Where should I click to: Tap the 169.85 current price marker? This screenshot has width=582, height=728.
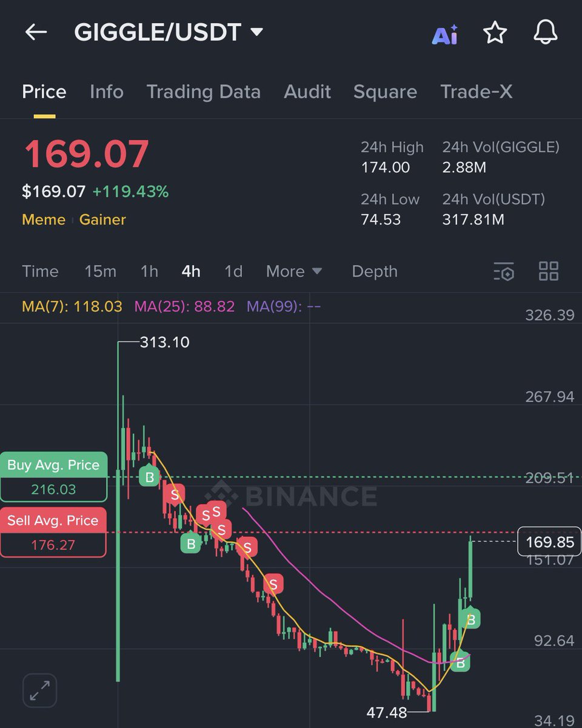550,541
